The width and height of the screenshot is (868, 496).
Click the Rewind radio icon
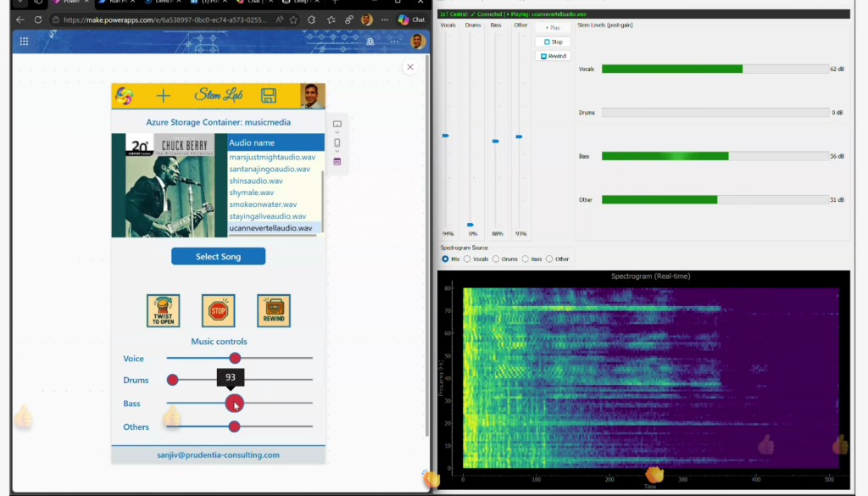click(x=274, y=311)
